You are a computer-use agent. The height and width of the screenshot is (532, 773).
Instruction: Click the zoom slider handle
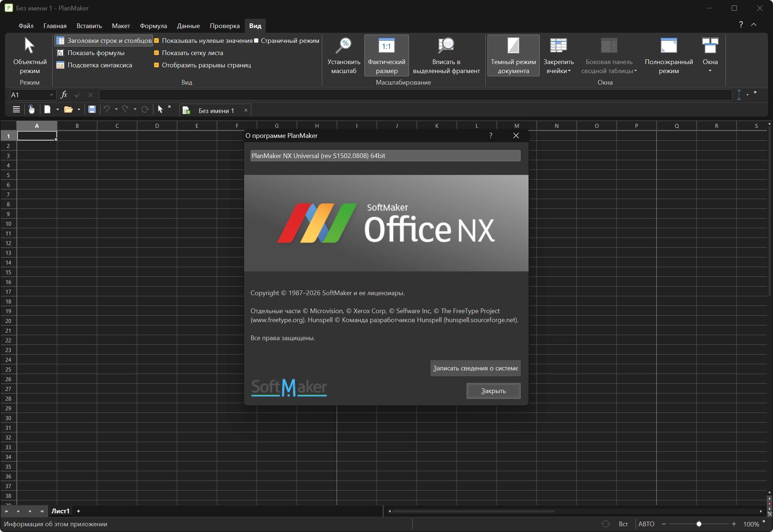tap(699, 524)
